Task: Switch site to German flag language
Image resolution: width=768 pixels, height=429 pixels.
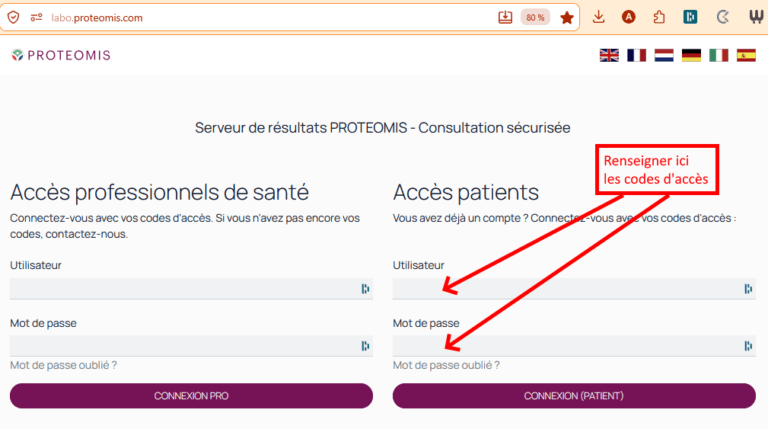Action: click(x=691, y=55)
